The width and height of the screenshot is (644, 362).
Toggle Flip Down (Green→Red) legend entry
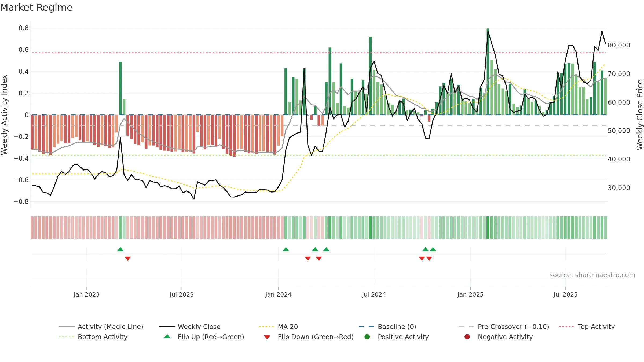click(309, 337)
